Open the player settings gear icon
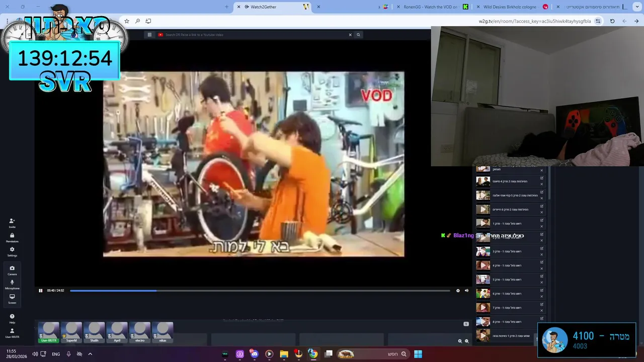This screenshot has width=644, height=362. (458, 291)
